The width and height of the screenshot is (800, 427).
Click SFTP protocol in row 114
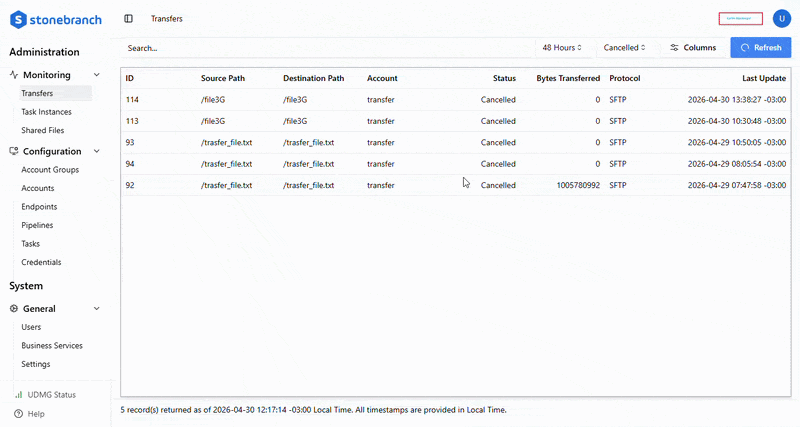617,99
